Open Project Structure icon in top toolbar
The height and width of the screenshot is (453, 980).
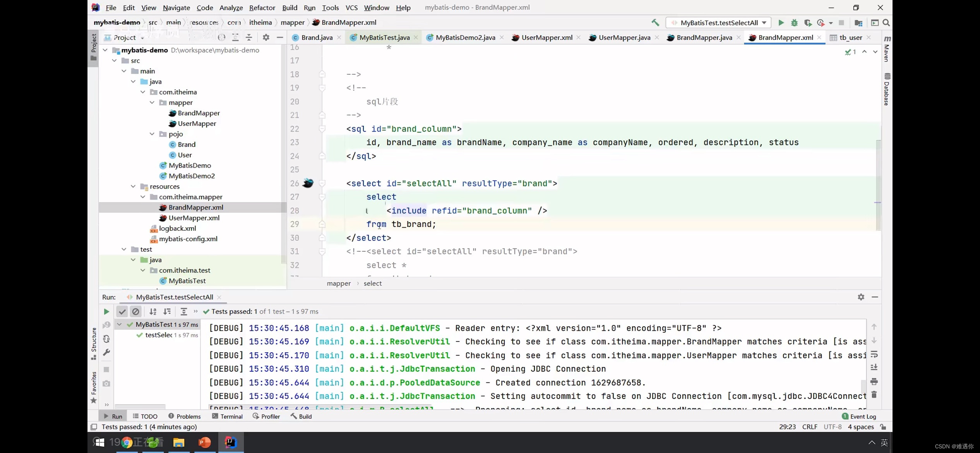[x=858, y=22]
